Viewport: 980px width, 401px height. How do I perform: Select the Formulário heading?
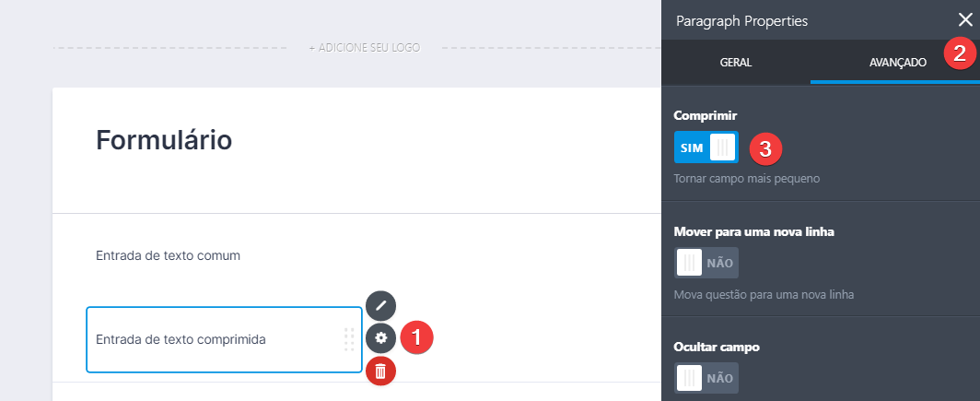coord(164,140)
